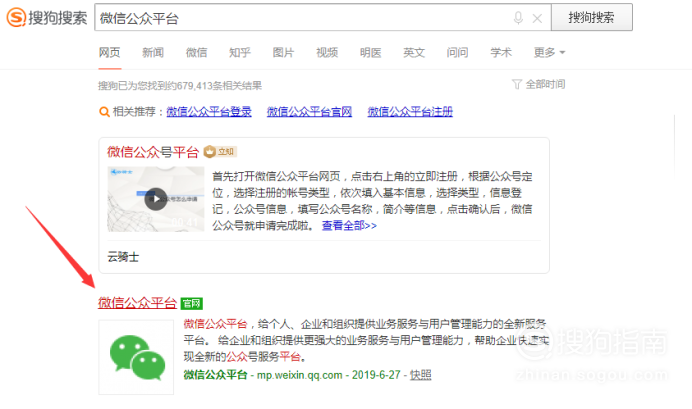Open the 全部时间 time filter
692x409 pixels.
tap(545, 84)
